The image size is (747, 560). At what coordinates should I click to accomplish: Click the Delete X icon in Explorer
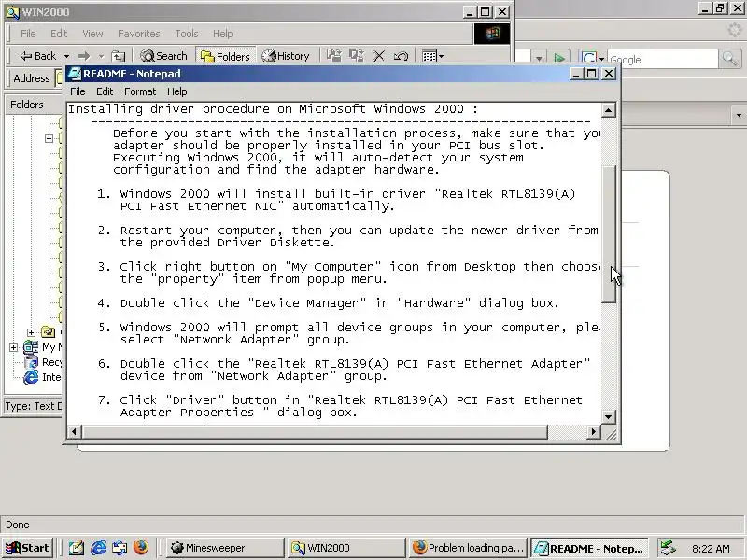coord(379,56)
